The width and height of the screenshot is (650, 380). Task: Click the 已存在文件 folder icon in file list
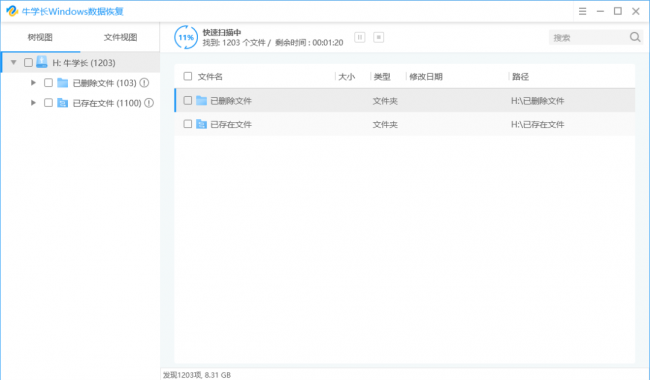click(x=201, y=124)
